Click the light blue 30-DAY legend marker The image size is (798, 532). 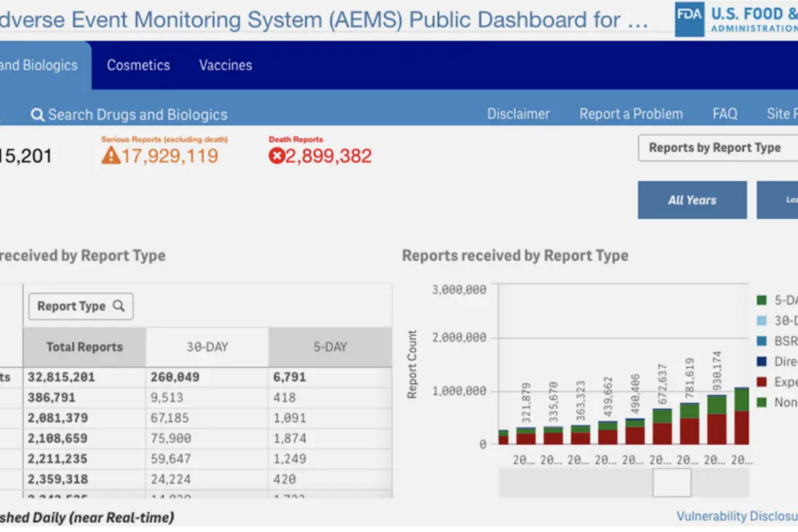click(x=763, y=321)
